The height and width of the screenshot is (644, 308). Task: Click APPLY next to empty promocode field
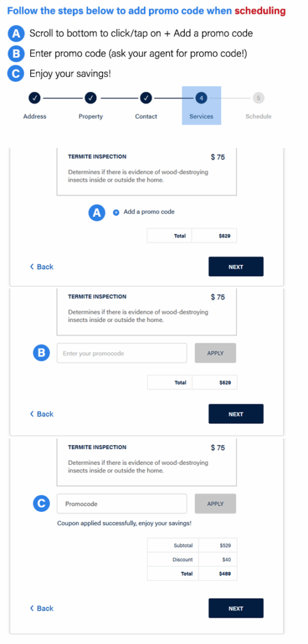pyautogui.click(x=215, y=353)
